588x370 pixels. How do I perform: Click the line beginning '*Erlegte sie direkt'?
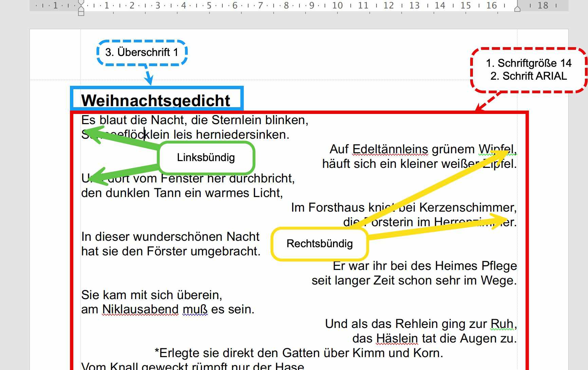(x=299, y=353)
